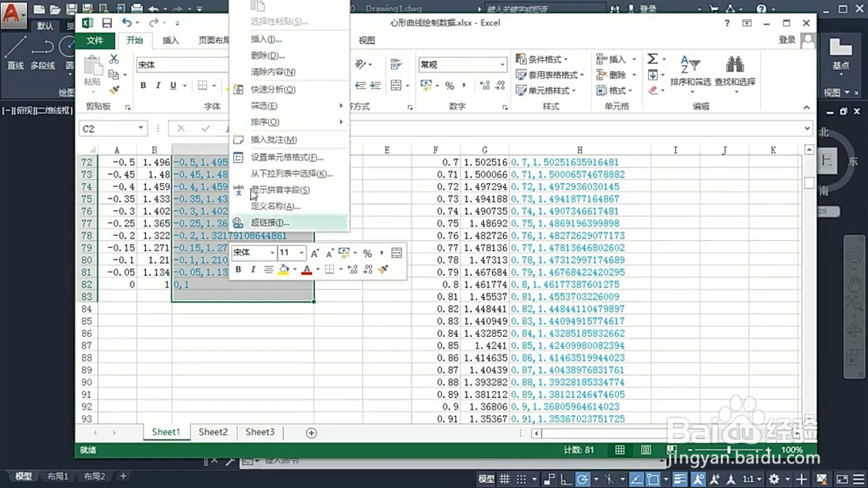
Task: Switch to Sheet3 tab
Action: point(260,432)
